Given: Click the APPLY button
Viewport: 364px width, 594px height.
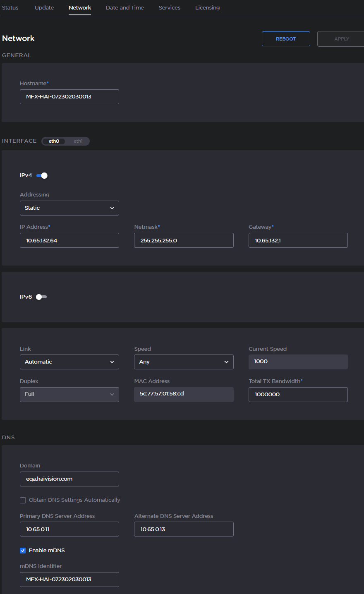Looking at the screenshot, I should click(x=341, y=38).
